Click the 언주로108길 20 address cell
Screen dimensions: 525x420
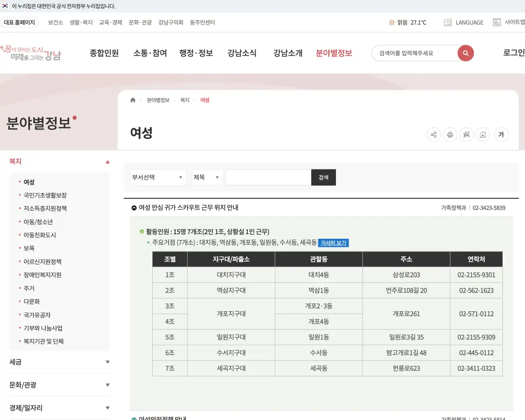[x=406, y=290]
